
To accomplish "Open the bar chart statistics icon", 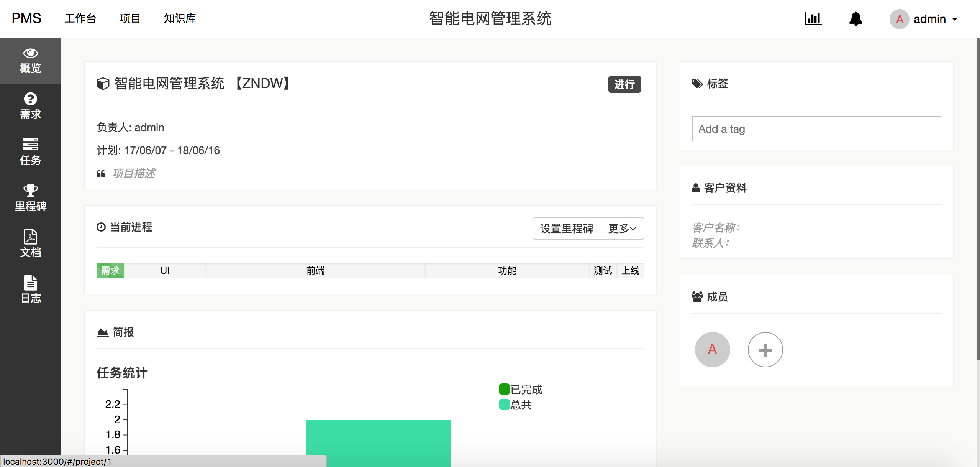I will (813, 19).
